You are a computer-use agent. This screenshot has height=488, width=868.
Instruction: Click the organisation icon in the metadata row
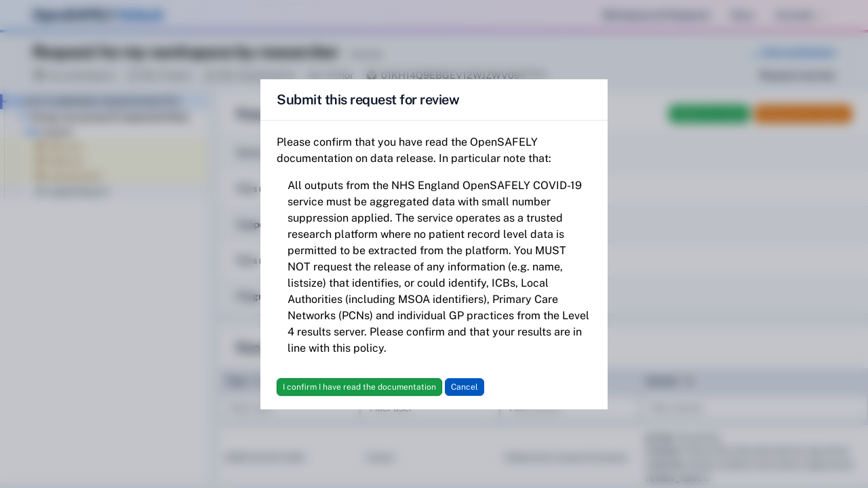coord(39,75)
